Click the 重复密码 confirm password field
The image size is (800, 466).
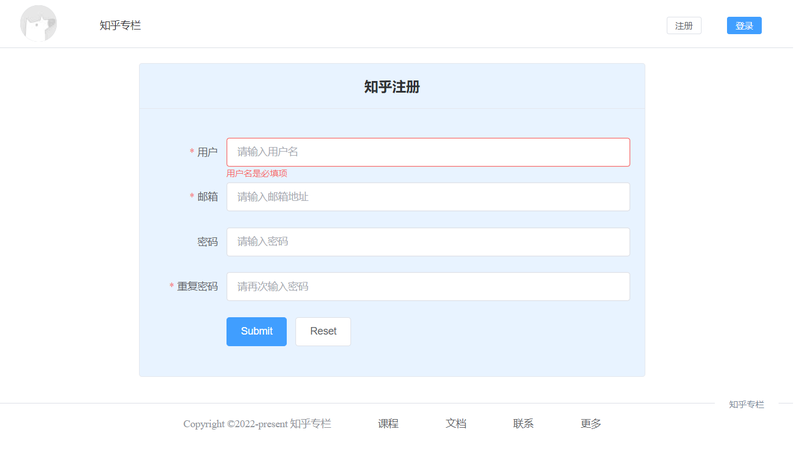428,287
